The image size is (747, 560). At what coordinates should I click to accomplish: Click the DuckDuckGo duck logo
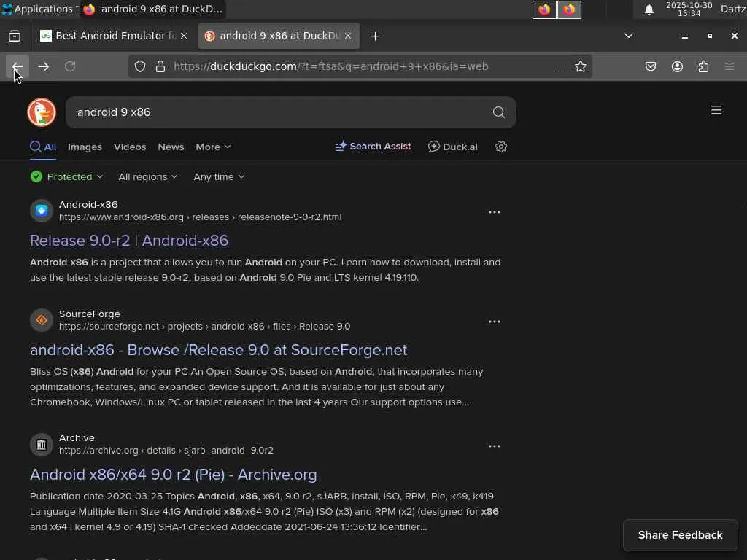pyautogui.click(x=42, y=112)
